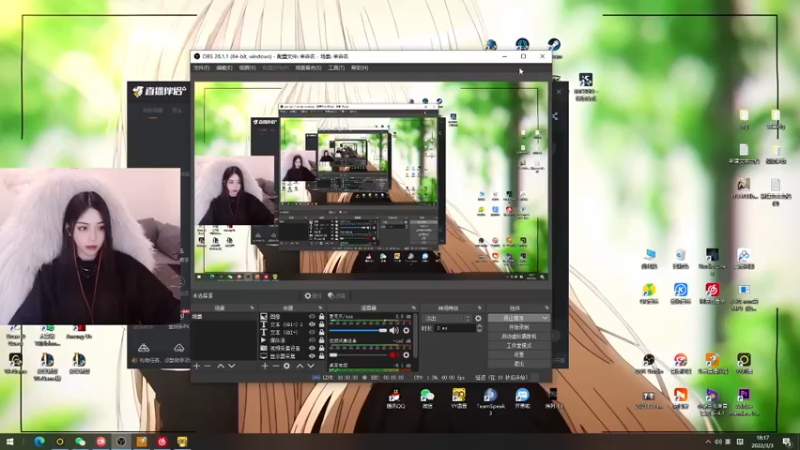Adjust the video capture device volume slider
Image resolution: width=800 pixels, height=450 pixels.
click(x=359, y=355)
